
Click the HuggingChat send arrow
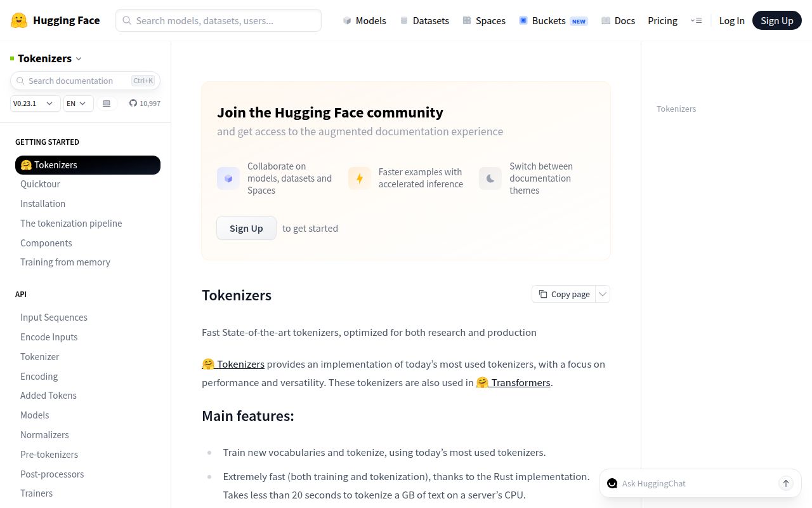click(x=786, y=483)
